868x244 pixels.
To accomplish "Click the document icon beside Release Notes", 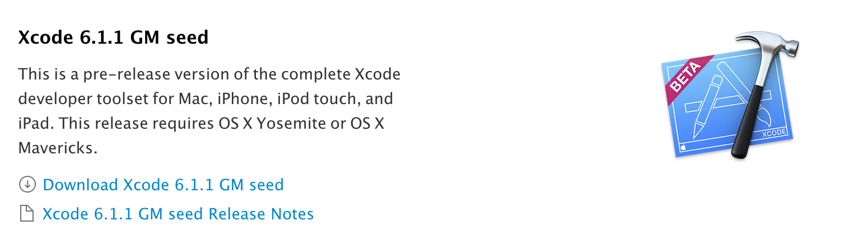I will (x=26, y=214).
